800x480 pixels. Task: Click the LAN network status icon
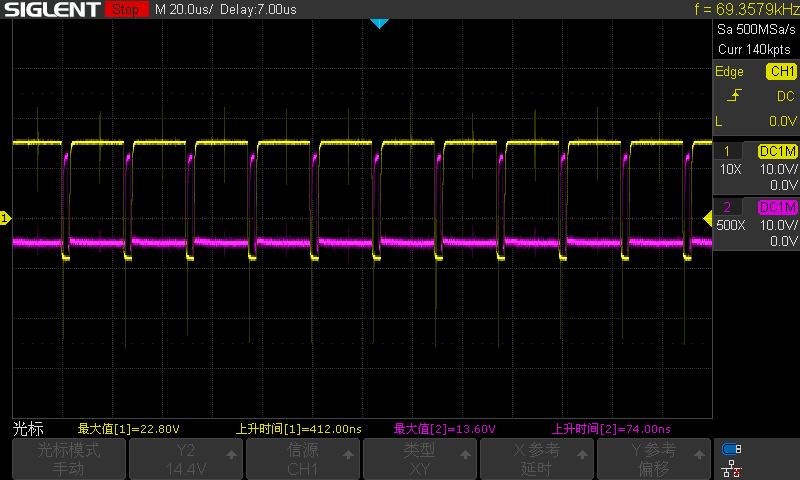click(x=731, y=467)
